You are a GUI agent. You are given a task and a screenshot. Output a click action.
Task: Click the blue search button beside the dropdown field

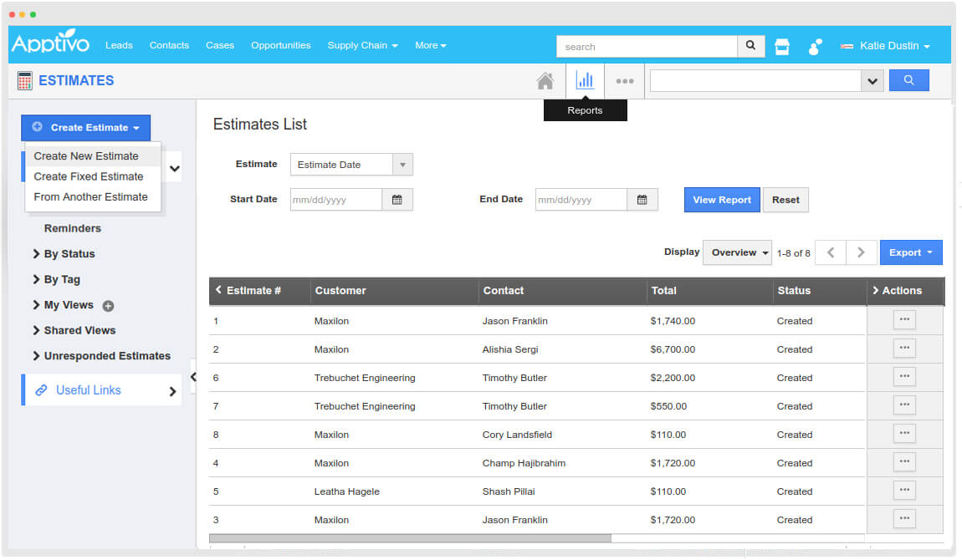(x=909, y=80)
